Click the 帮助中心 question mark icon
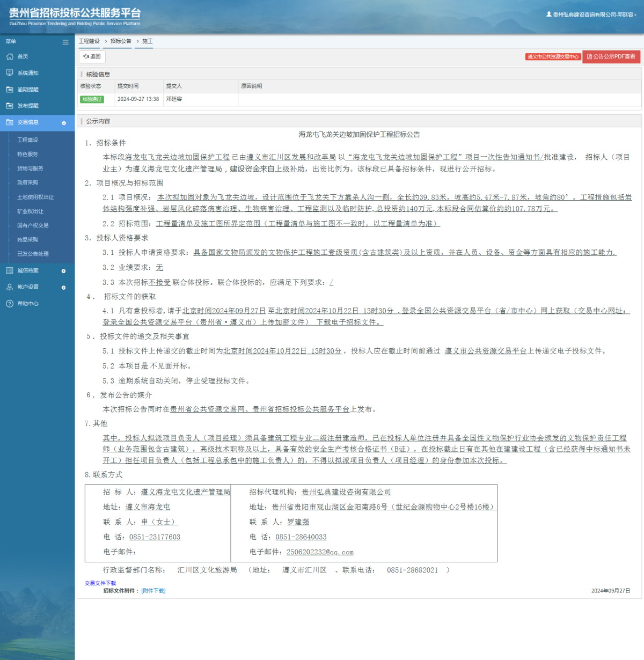644x660 pixels. click(x=10, y=304)
